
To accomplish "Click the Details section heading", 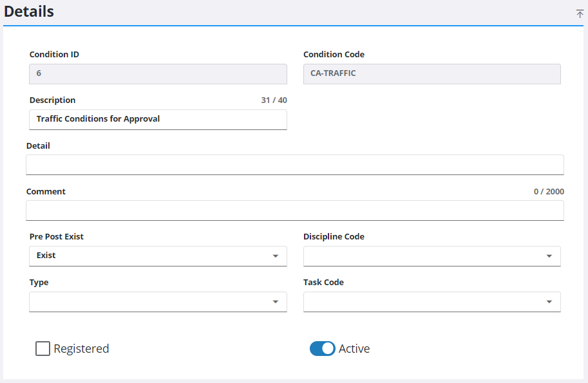I will tap(29, 12).
